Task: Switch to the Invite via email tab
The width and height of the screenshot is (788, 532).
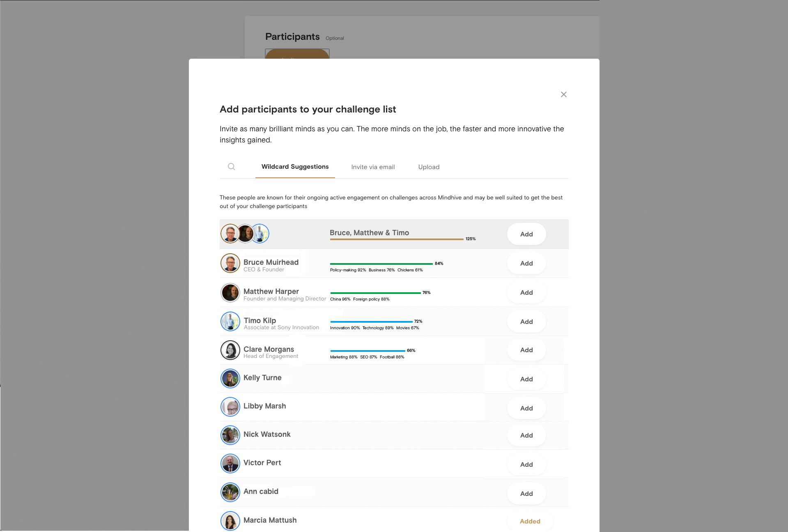Action: (x=372, y=167)
